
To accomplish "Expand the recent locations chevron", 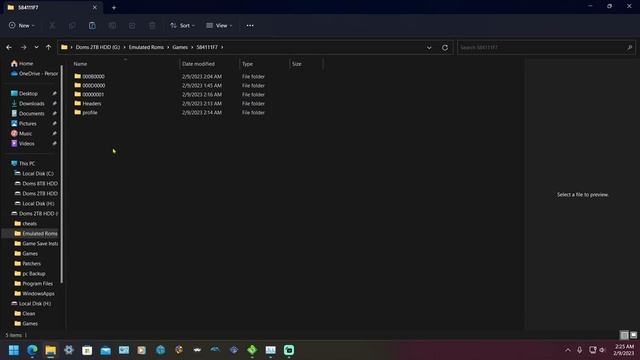I will pos(36,47).
